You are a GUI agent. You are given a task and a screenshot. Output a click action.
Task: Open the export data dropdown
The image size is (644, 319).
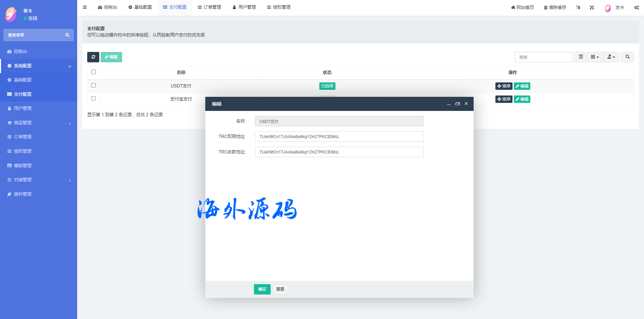pos(611,57)
